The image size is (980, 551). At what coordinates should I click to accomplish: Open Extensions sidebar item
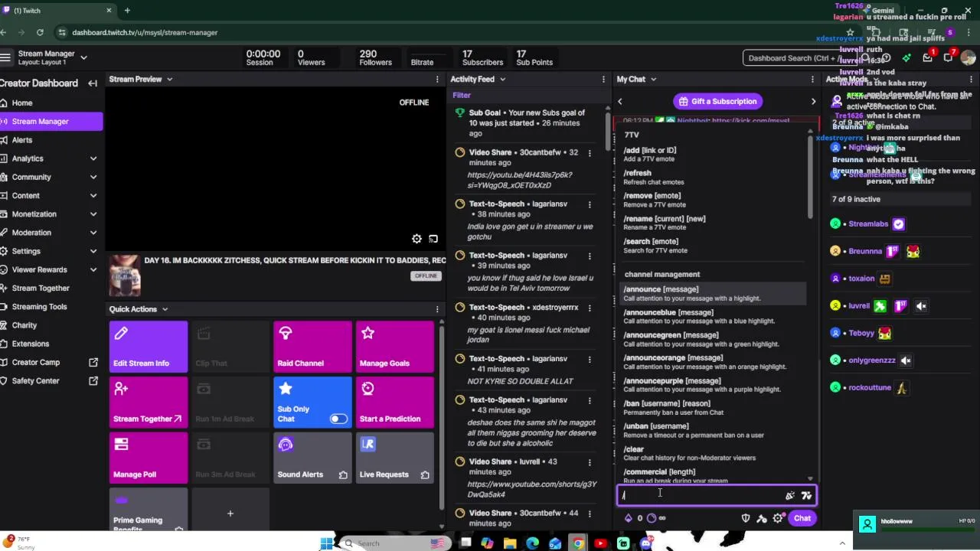click(51, 344)
